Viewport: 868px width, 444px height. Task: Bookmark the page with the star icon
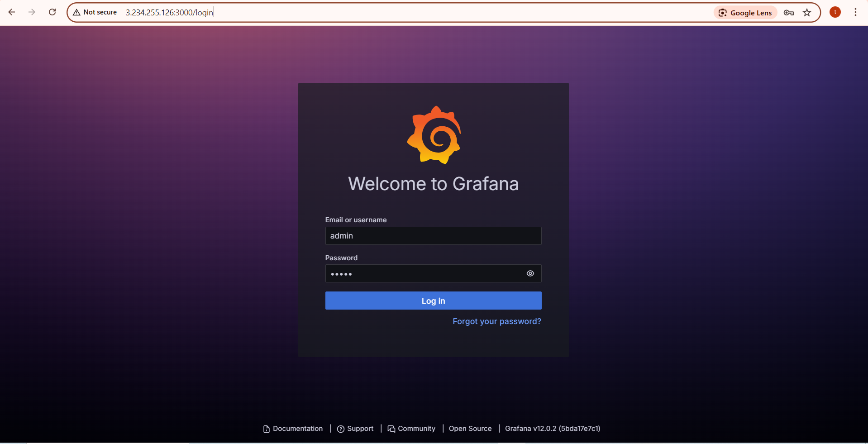(x=807, y=12)
